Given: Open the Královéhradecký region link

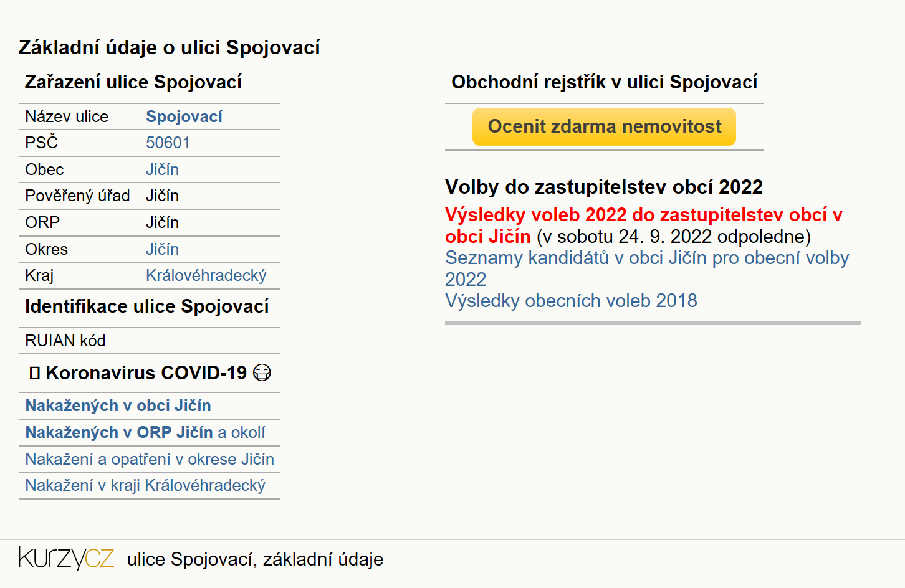Looking at the screenshot, I should [206, 275].
